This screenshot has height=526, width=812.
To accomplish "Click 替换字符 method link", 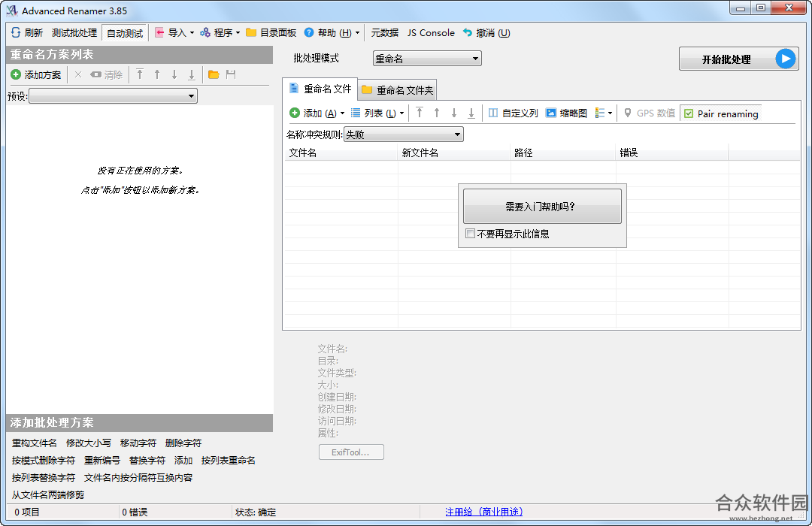I will click(x=147, y=460).
